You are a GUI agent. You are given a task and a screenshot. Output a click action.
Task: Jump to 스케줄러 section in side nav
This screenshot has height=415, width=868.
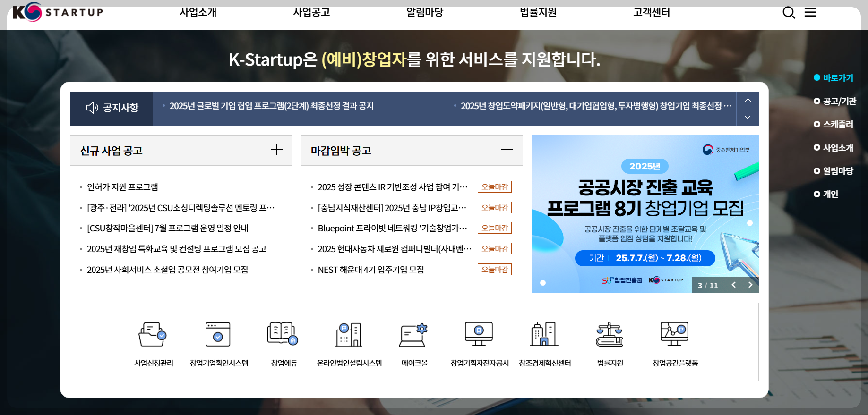pyautogui.click(x=834, y=124)
